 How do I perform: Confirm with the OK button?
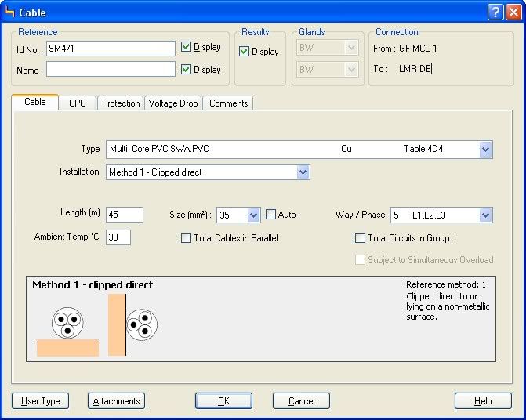[223, 401]
